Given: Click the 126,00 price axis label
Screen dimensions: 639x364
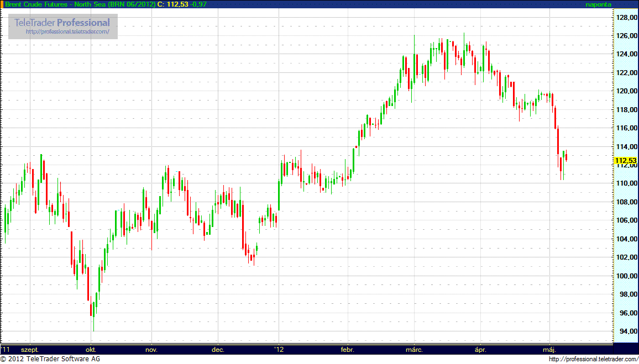Looking at the screenshot, I should click(x=627, y=36).
